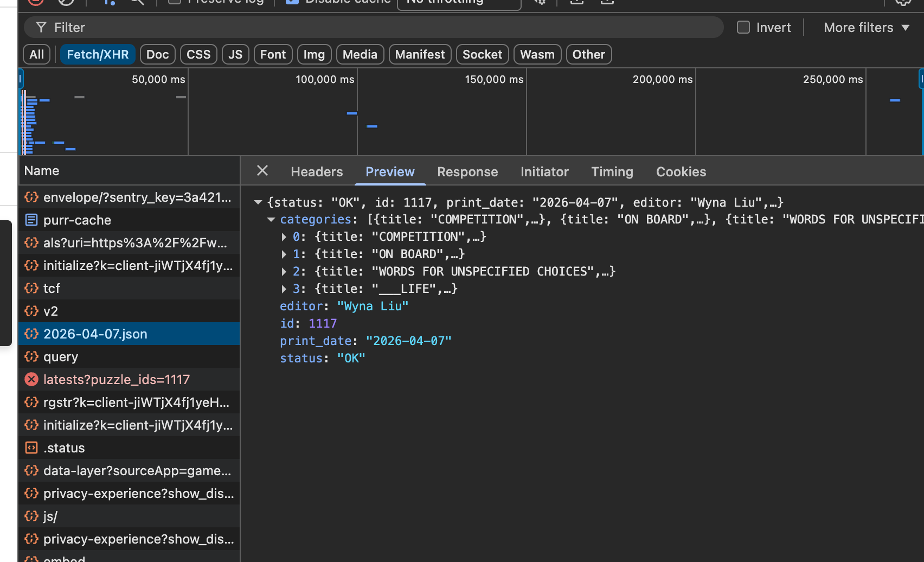Export the network log as HAR

click(x=607, y=2)
